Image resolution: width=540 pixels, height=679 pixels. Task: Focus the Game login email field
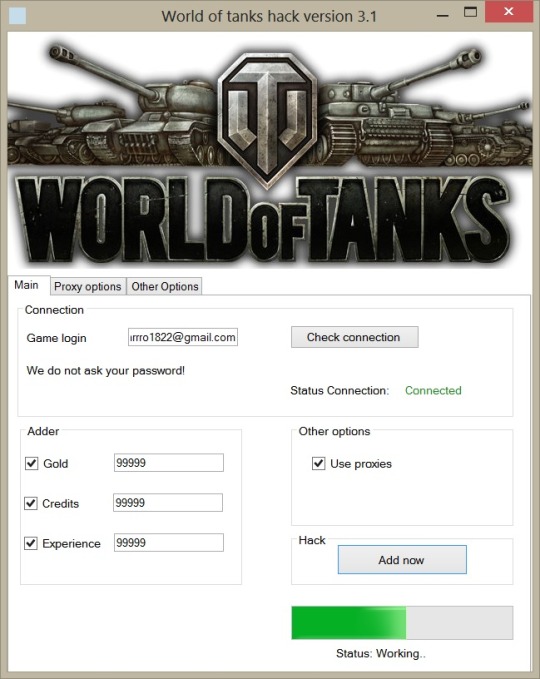[183, 337]
